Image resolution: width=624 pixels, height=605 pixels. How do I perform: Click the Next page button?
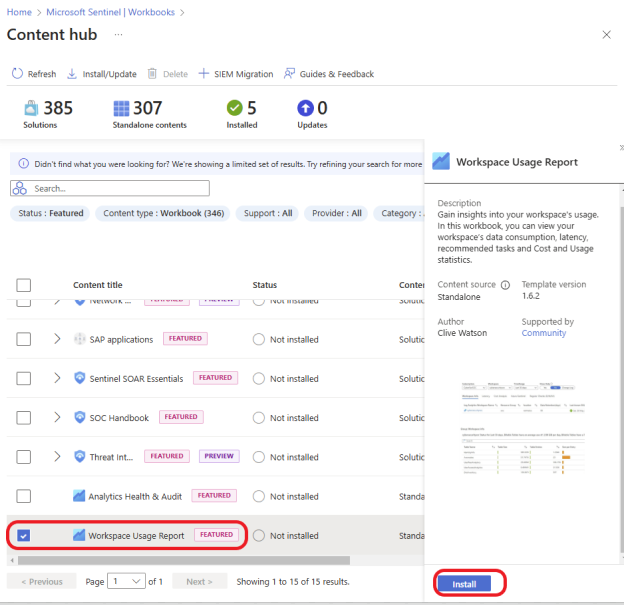point(199,582)
